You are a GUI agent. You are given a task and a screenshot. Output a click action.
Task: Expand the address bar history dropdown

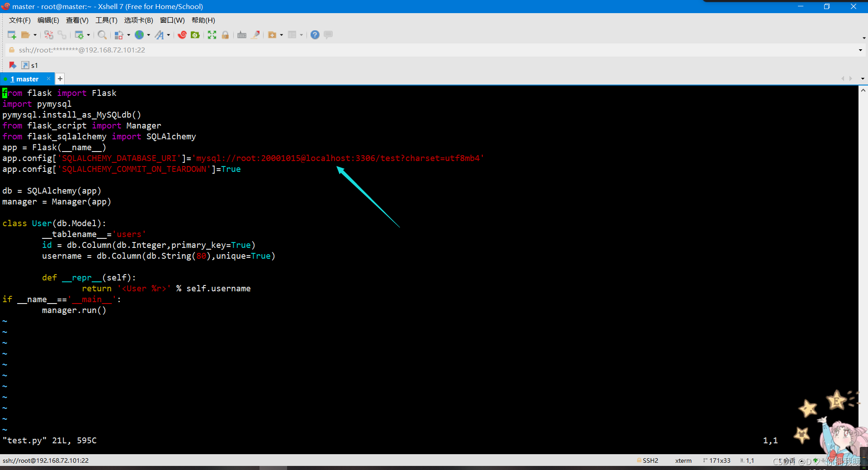pos(861,50)
